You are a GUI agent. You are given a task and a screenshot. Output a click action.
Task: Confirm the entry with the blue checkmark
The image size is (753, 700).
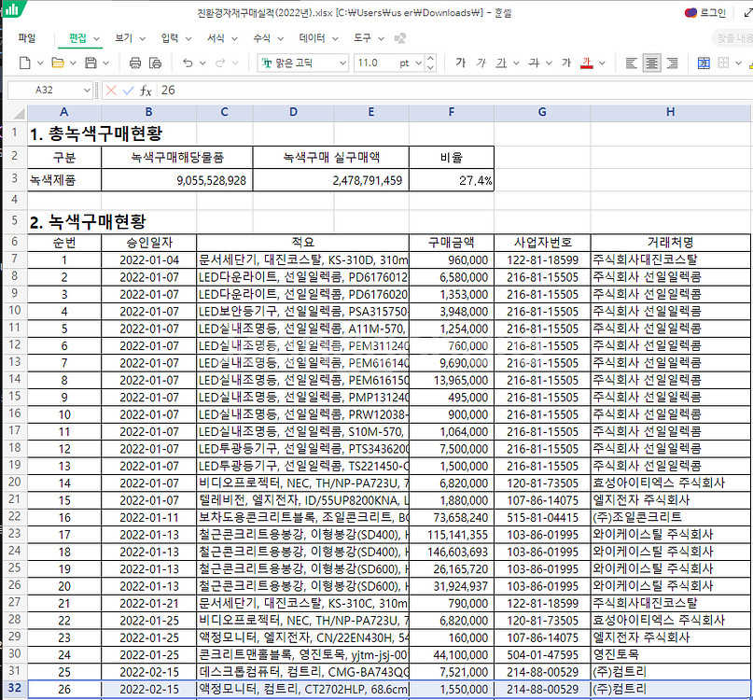tap(128, 91)
